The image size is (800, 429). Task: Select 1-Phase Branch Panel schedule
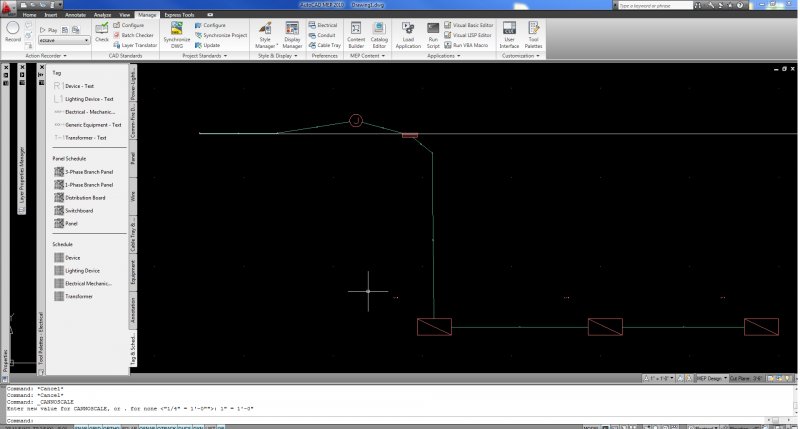click(x=84, y=185)
